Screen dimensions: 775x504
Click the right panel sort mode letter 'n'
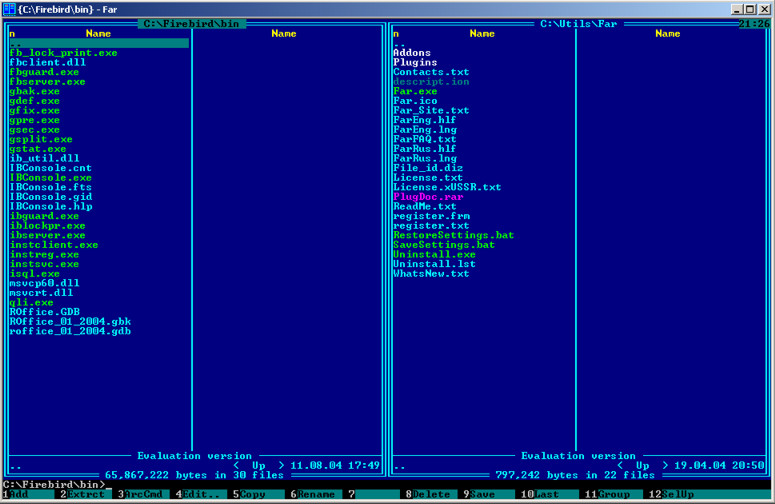pos(396,34)
